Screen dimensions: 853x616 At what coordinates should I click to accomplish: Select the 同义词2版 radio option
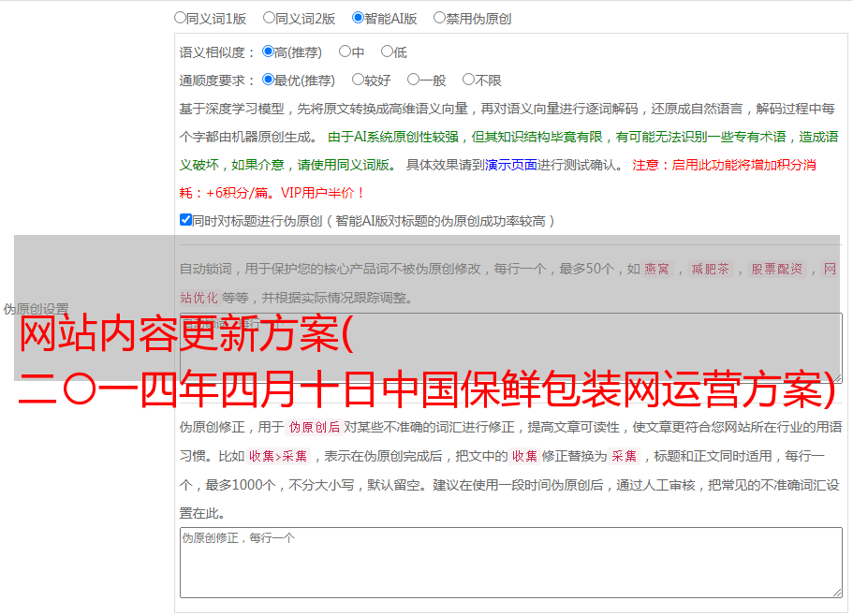click(269, 18)
